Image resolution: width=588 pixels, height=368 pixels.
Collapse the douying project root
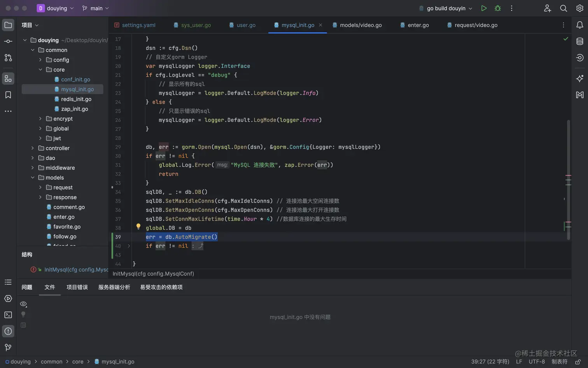coord(25,40)
